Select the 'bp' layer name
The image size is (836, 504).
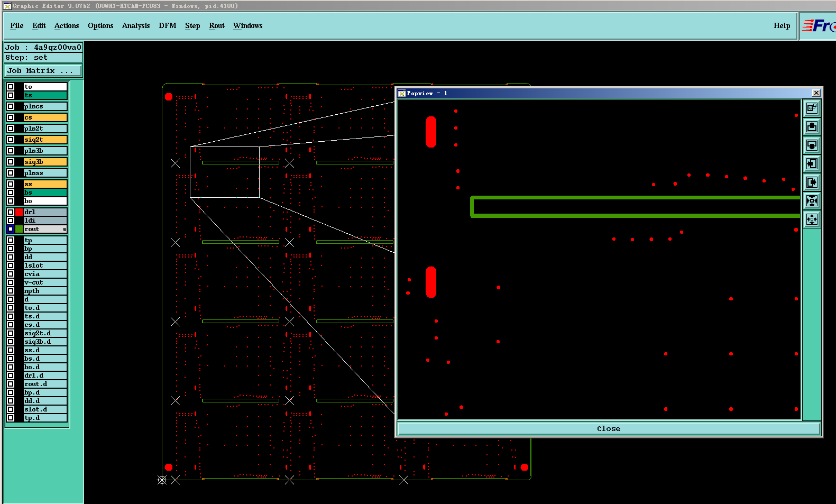45,249
